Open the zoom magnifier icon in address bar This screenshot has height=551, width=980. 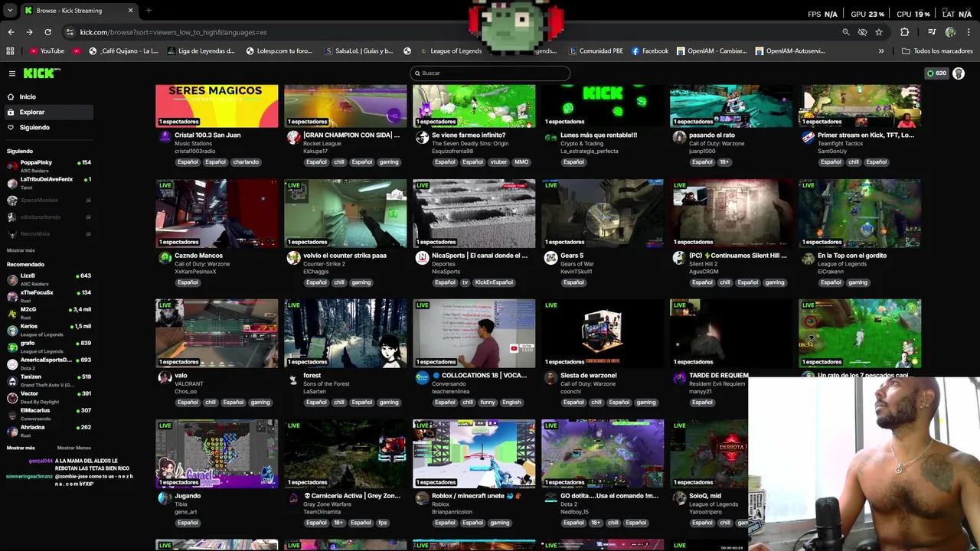[x=846, y=32]
